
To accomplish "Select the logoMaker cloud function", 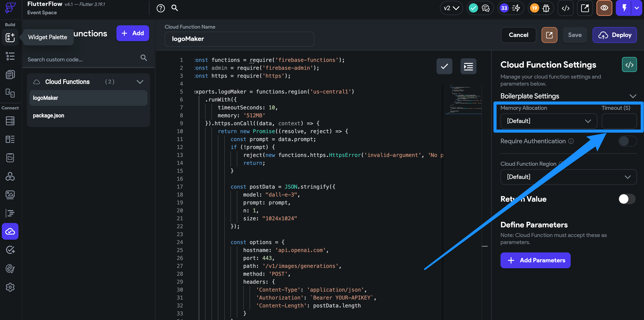I will (88, 98).
